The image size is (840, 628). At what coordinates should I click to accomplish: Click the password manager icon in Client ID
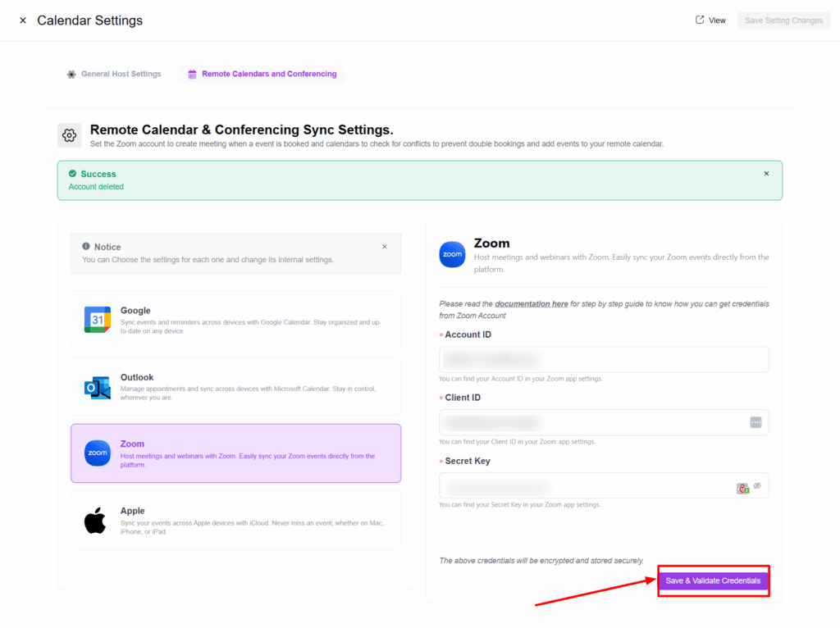click(x=756, y=422)
